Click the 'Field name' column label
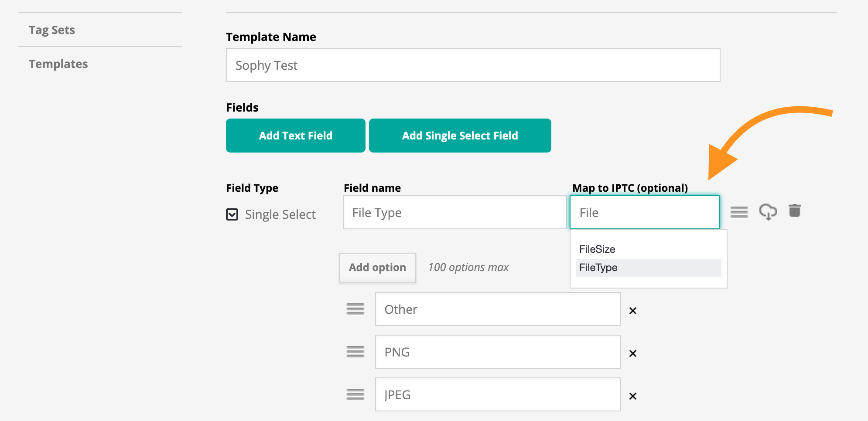 [372, 188]
